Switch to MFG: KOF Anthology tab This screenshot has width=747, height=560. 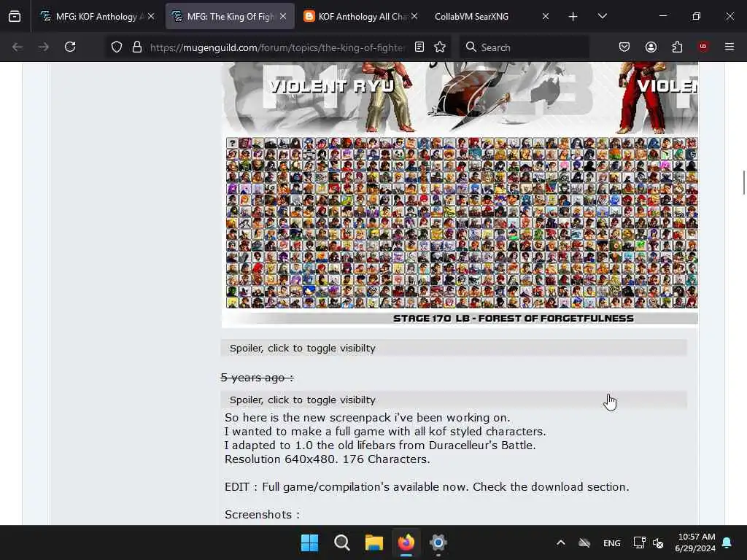pos(98,17)
